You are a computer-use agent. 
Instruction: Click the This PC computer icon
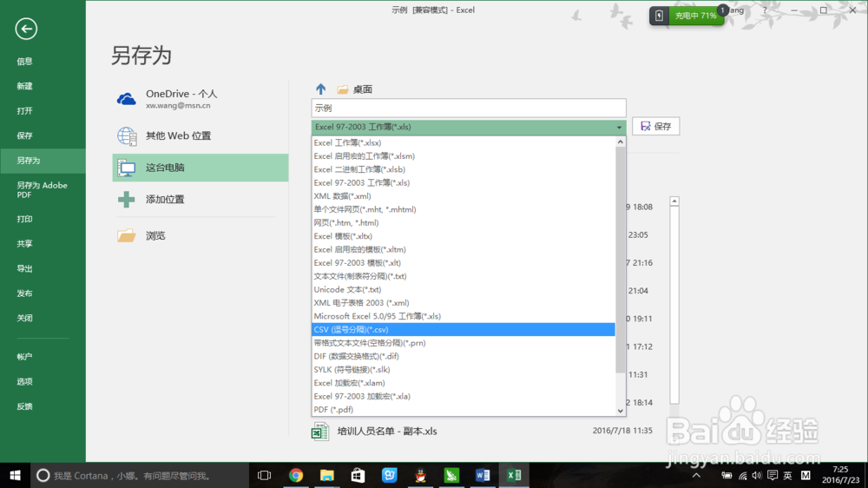click(126, 168)
